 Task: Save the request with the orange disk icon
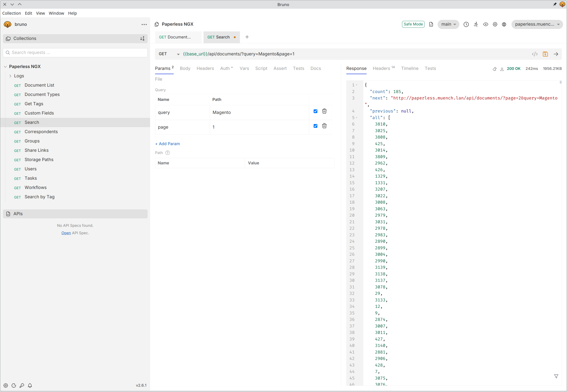coord(545,54)
